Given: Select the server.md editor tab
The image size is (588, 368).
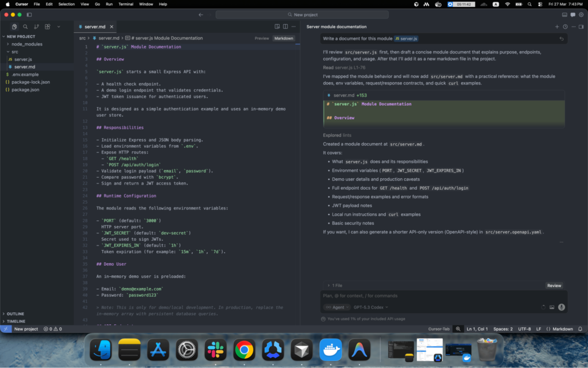Looking at the screenshot, I should [94, 26].
